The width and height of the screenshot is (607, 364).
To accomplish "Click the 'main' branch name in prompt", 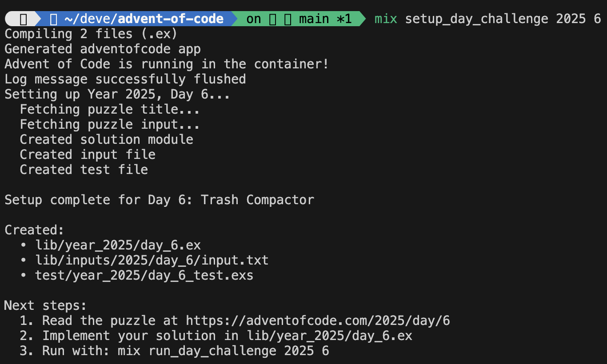I will pyautogui.click(x=314, y=19).
